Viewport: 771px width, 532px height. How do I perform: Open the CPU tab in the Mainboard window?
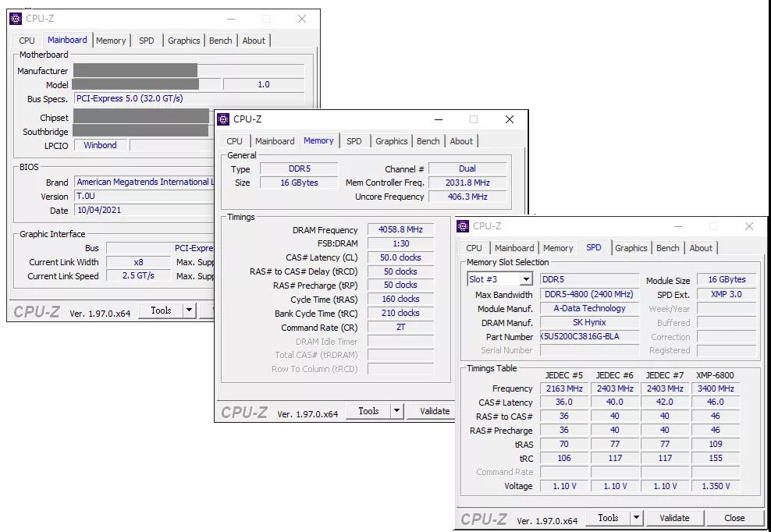click(x=27, y=41)
